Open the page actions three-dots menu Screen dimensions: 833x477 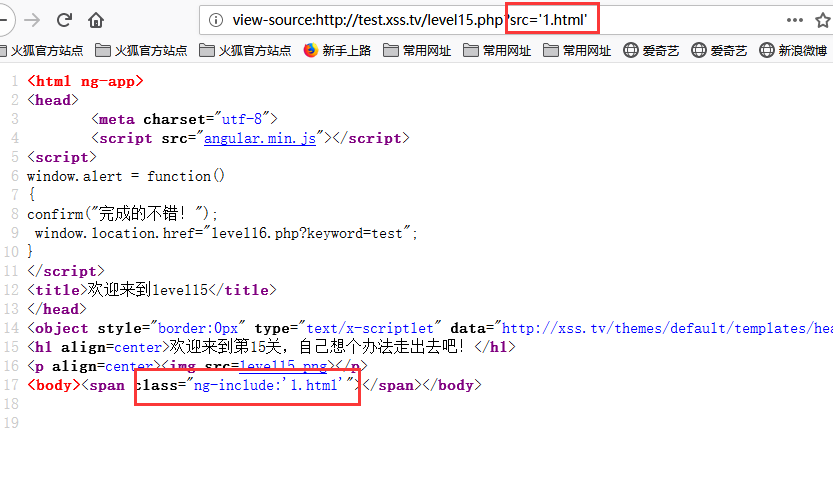[x=795, y=20]
